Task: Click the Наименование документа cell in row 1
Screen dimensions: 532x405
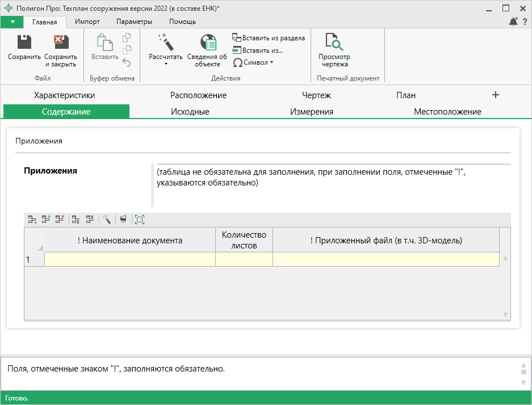Action: [129, 259]
